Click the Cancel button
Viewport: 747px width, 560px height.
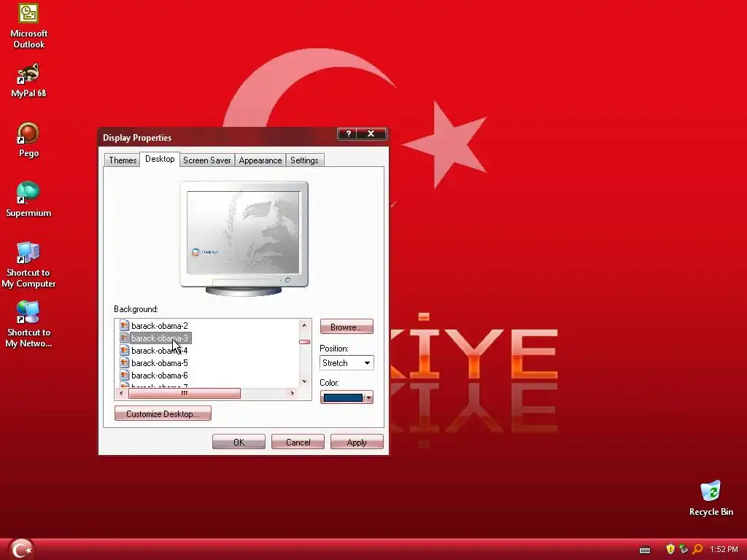(x=298, y=443)
